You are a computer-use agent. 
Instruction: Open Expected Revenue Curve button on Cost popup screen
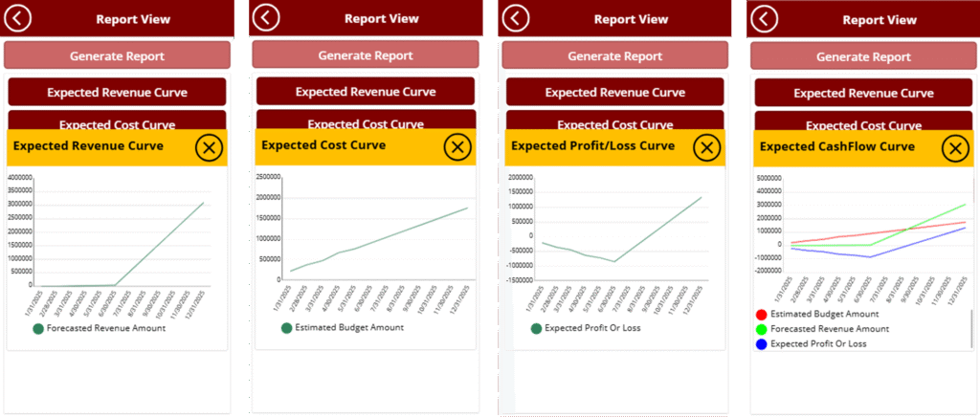coord(365,92)
